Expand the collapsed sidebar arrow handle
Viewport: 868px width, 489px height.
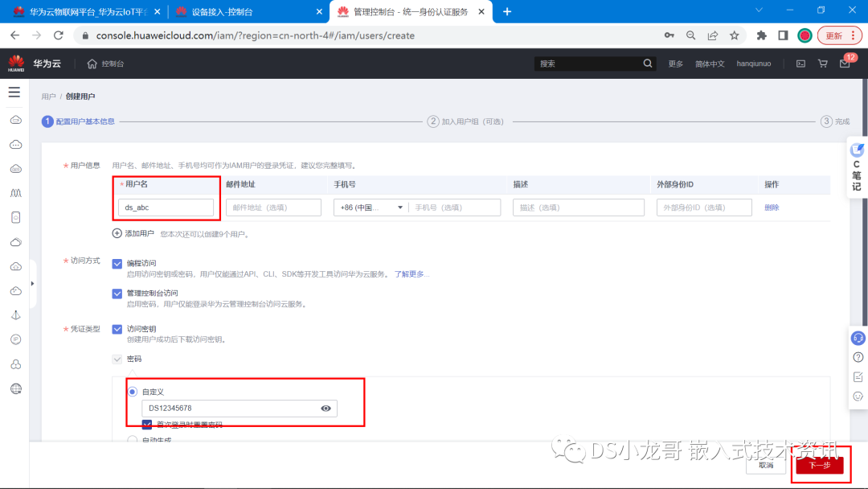click(32, 284)
